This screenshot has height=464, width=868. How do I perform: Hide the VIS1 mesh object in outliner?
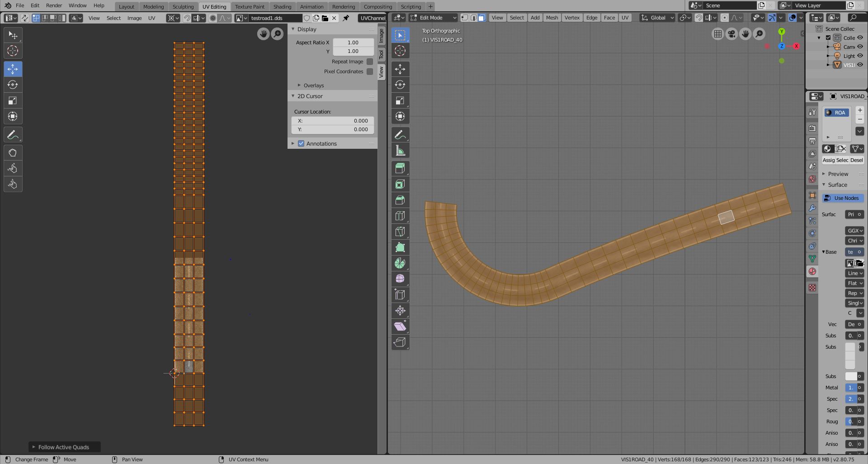click(x=860, y=65)
